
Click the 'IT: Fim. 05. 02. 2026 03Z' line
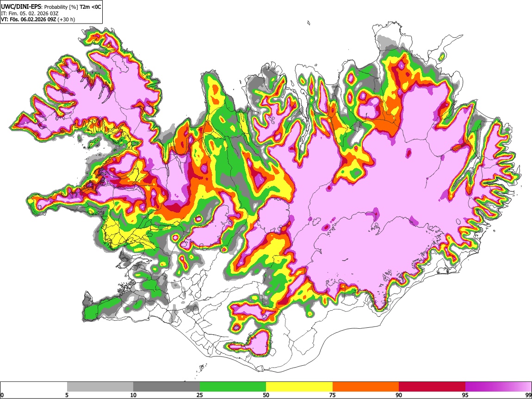pos(30,13)
